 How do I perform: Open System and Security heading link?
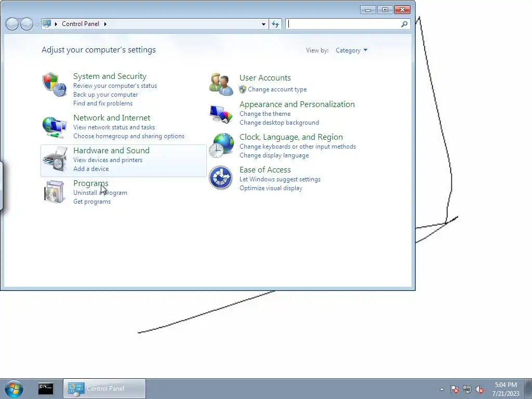110,76
